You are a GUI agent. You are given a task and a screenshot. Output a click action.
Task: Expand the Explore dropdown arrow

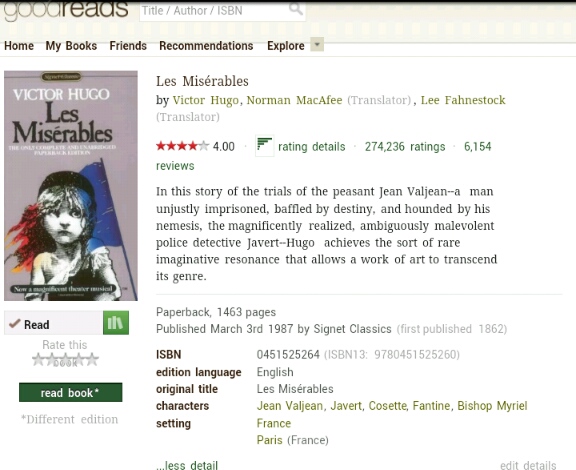[317, 44]
